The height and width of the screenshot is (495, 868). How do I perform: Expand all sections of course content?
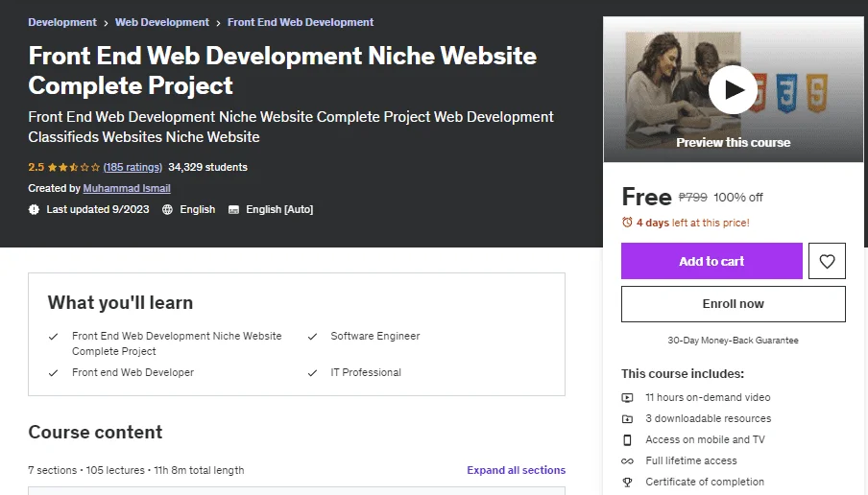516,470
